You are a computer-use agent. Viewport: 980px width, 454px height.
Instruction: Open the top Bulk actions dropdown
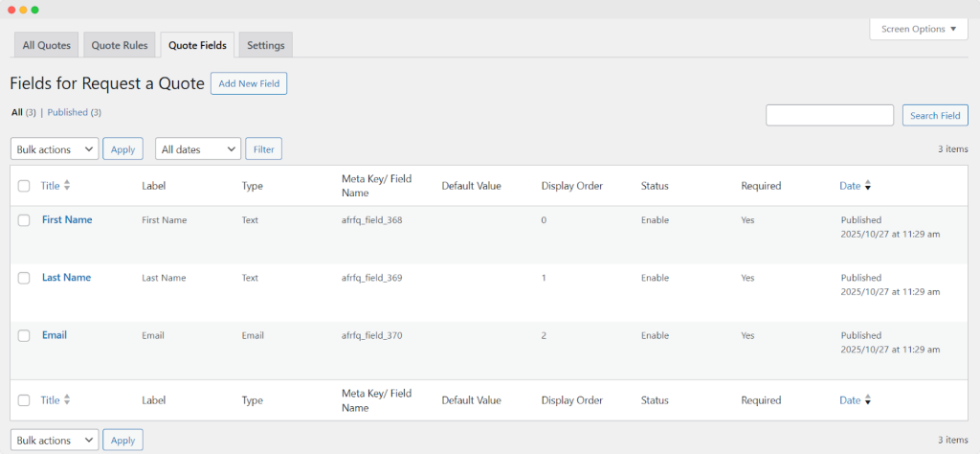pos(55,149)
